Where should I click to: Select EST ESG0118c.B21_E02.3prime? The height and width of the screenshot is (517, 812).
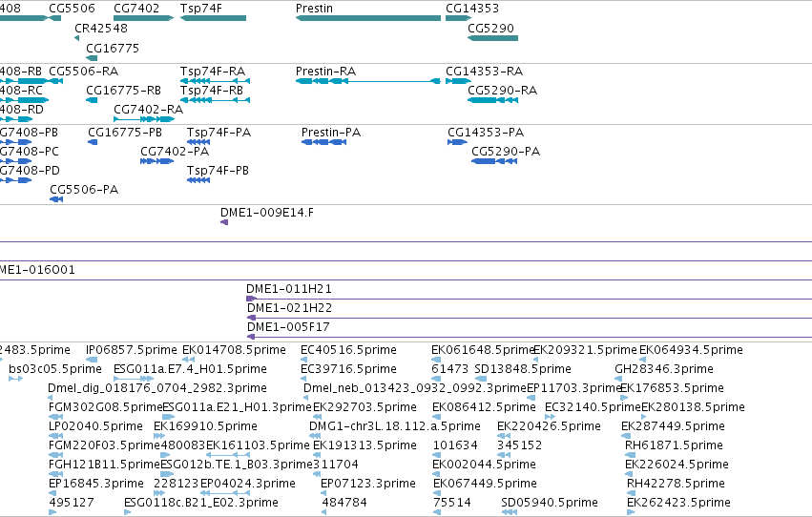coord(201,503)
